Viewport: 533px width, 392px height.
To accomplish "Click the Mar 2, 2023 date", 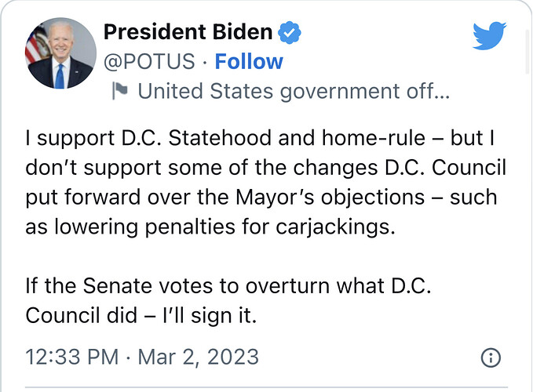I will (198, 357).
